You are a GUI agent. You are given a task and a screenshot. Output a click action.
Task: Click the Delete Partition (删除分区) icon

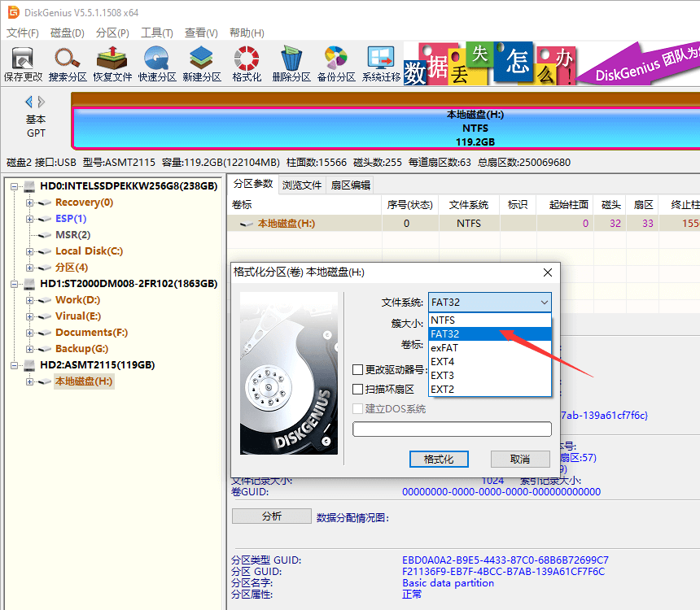pyautogui.click(x=291, y=63)
